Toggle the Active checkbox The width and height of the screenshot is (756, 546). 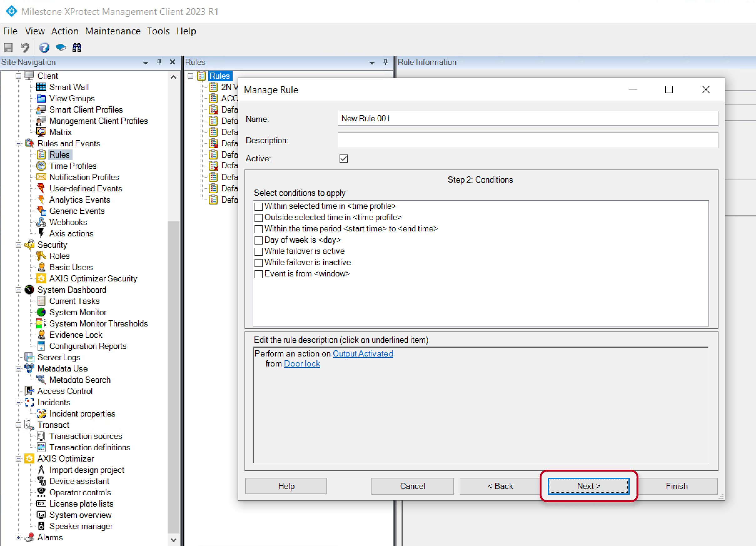344,159
